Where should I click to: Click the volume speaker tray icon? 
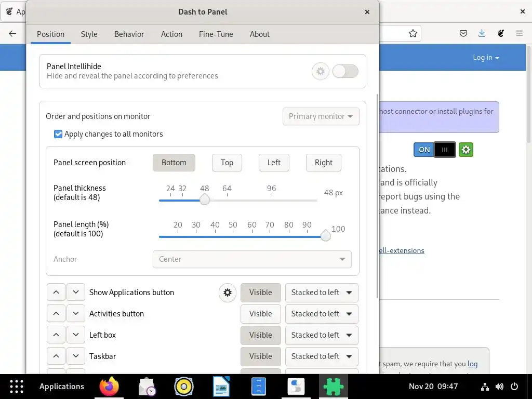[x=499, y=387]
